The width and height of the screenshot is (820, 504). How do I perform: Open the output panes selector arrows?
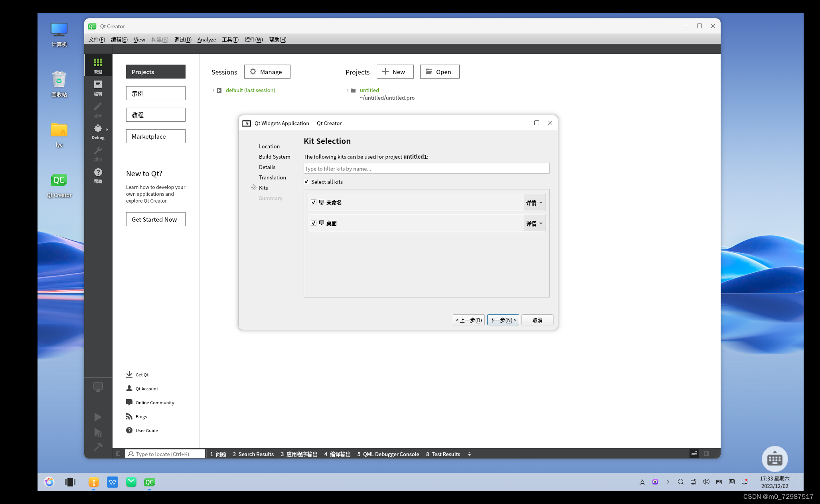[x=469, y=454]
